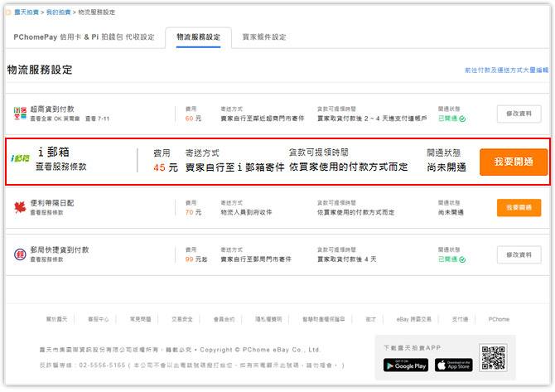Image resolution: width=555 pixels, height=392 pixels.
Task: Click the QR code for the app
Action: click(x=493, y=358)
